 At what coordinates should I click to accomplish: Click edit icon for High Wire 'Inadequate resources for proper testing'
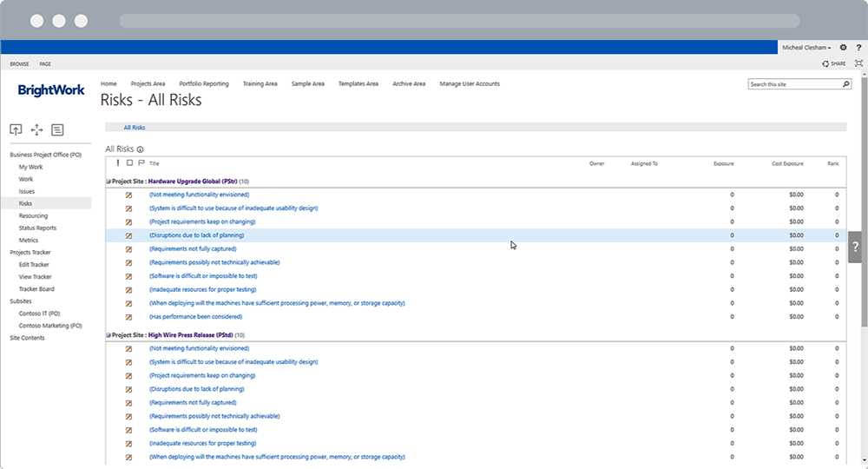click(128, 444)
